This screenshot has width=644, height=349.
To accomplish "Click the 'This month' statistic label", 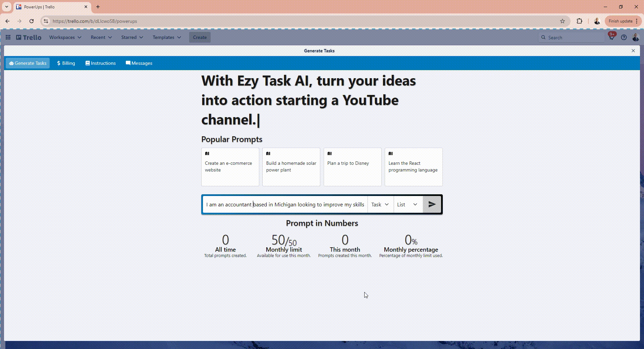I will [345, 250].
